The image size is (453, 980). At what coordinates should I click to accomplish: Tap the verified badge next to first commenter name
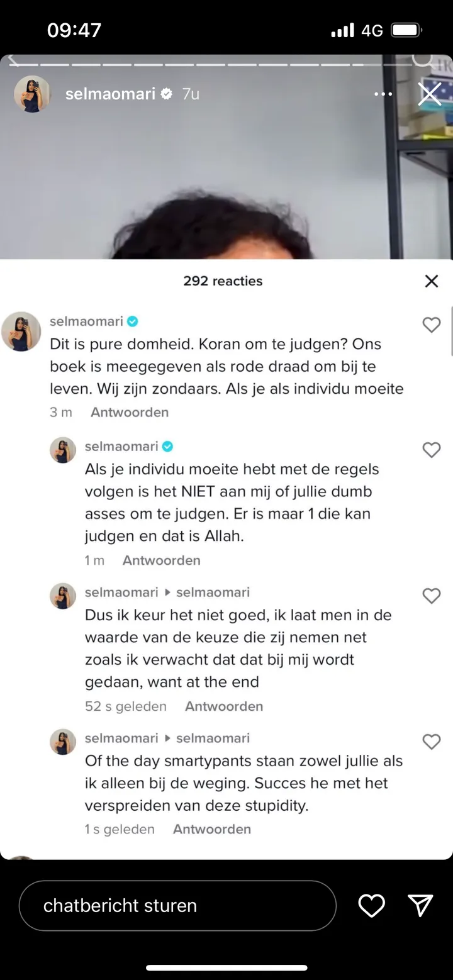pos(133,321)
